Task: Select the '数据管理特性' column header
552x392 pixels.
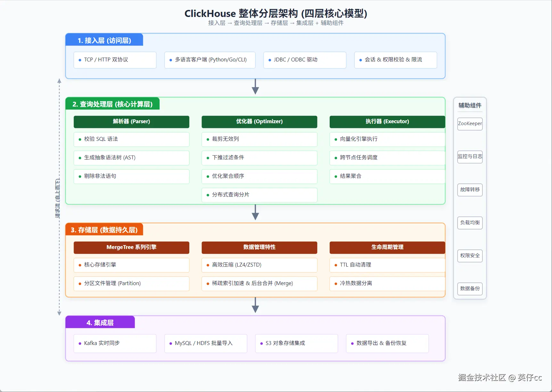Action: pyautogui.click(x=260, y=247)
